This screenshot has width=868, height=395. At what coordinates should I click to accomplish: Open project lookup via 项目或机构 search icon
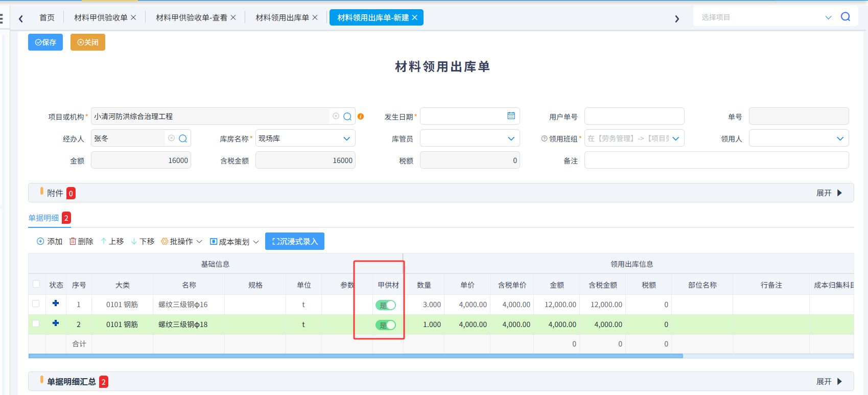(347, 117)
